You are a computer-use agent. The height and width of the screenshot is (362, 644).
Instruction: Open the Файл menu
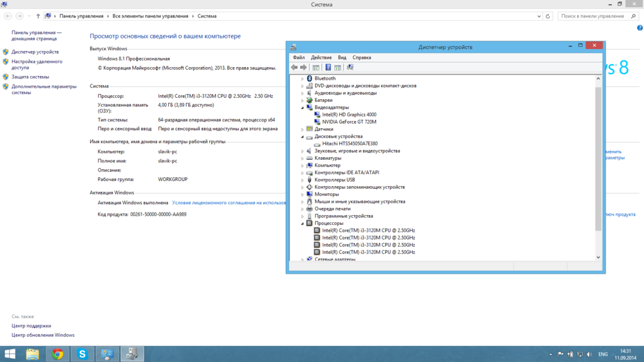coord(299,57)
